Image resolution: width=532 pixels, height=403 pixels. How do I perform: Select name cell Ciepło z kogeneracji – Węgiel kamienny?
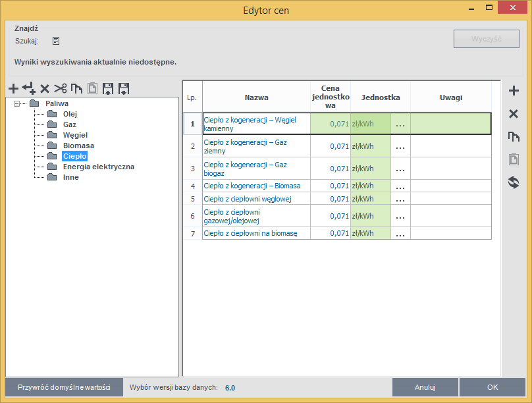257,124
